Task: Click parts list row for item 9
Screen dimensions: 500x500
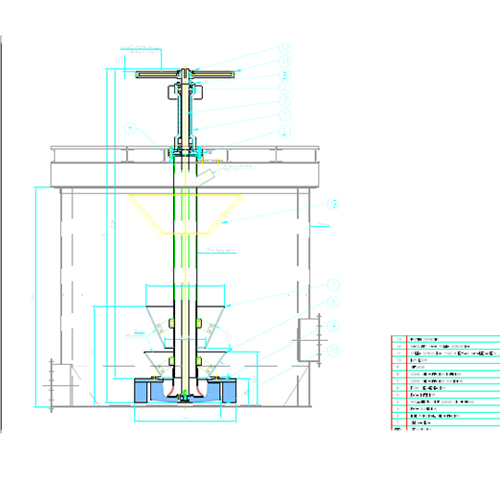Action: (446, 367)
